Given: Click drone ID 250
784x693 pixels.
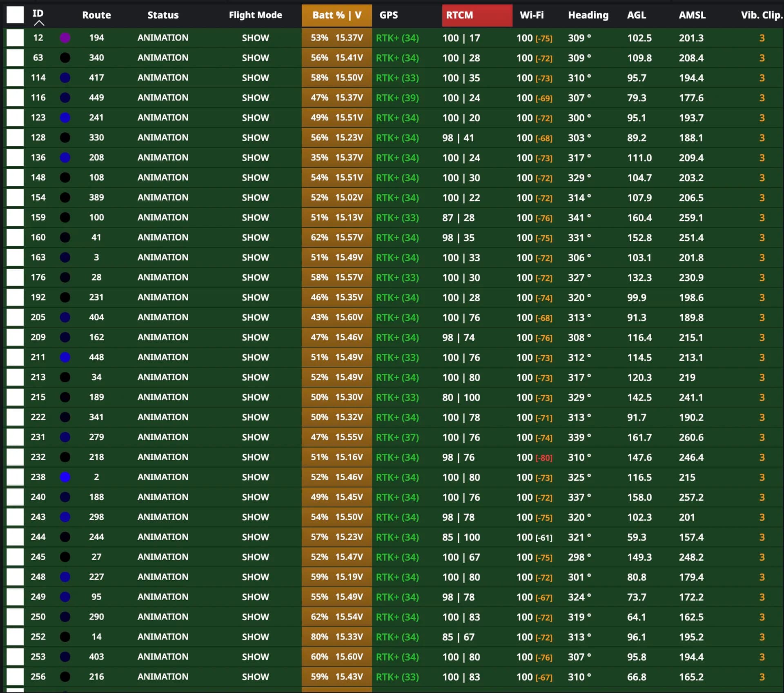Looking at the screenshot, I should coord(38,617).
